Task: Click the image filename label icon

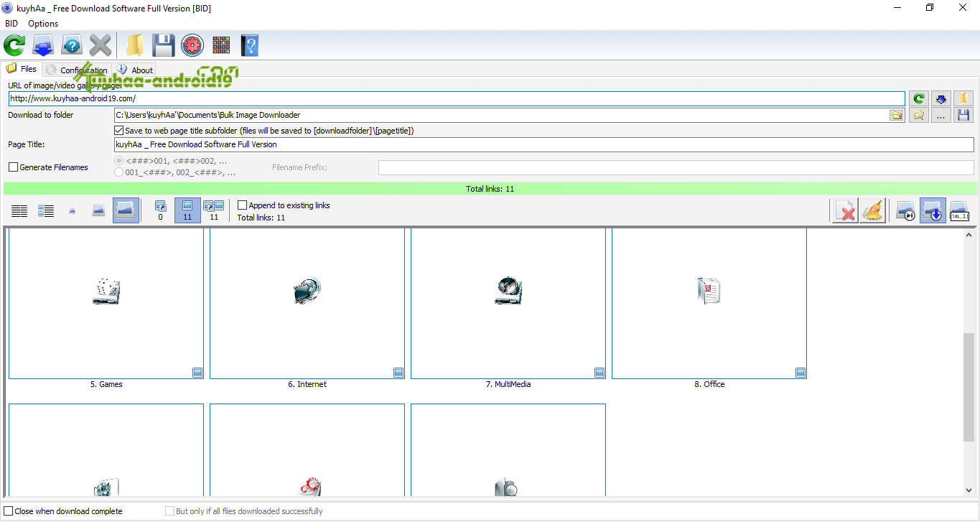Action: (x=959, y=211)
